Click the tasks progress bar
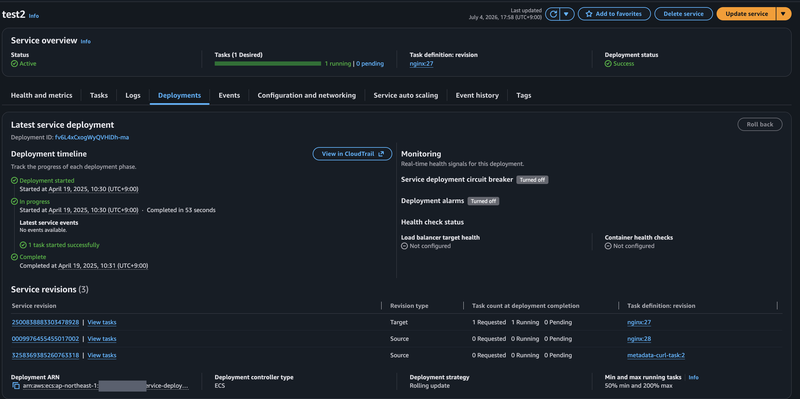Image resolution: width=800 pixels, height=399 pixels. pyautogui.click(x=268, y=64)
